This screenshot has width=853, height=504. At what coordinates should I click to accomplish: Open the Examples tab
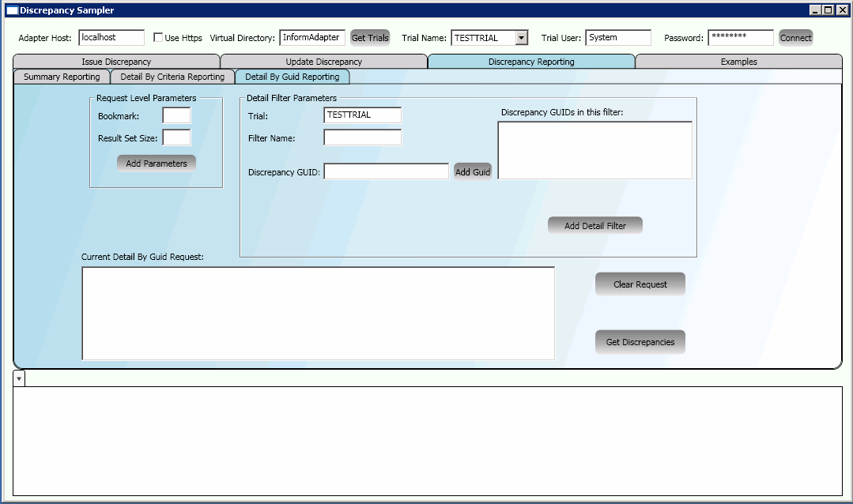(x=738, y=62)
